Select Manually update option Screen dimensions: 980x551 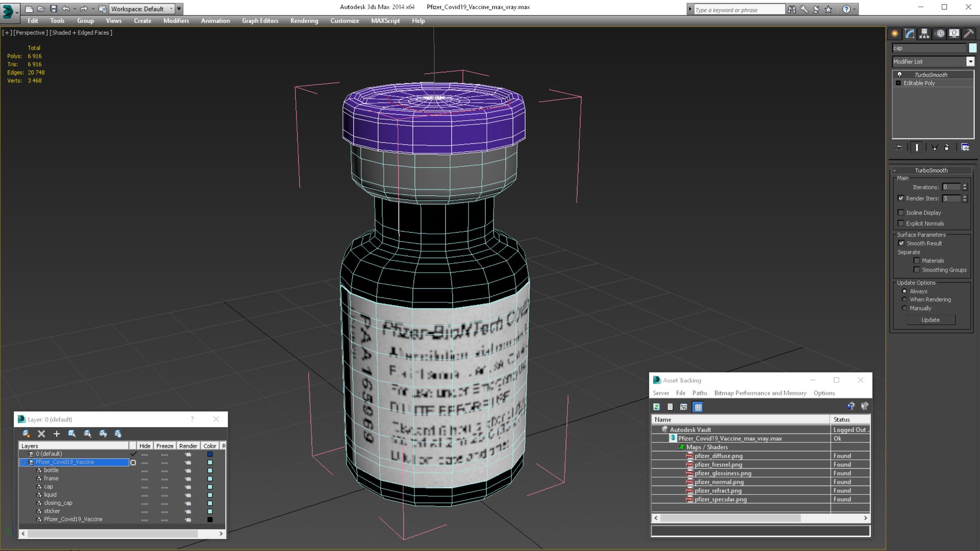pos(904,308)
